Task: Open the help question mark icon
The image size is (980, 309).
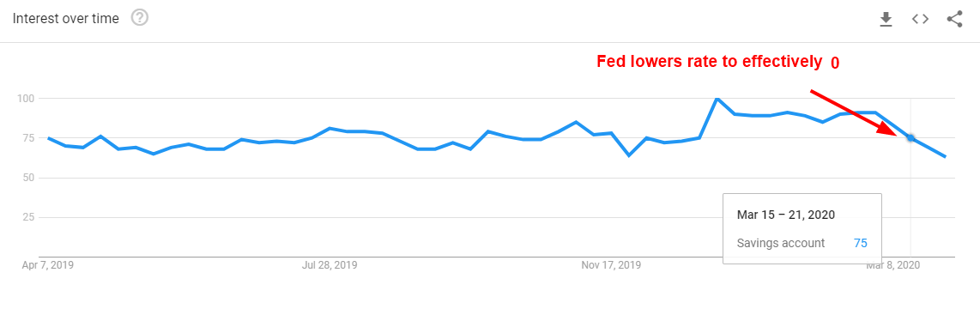Action: coord(140,18)
